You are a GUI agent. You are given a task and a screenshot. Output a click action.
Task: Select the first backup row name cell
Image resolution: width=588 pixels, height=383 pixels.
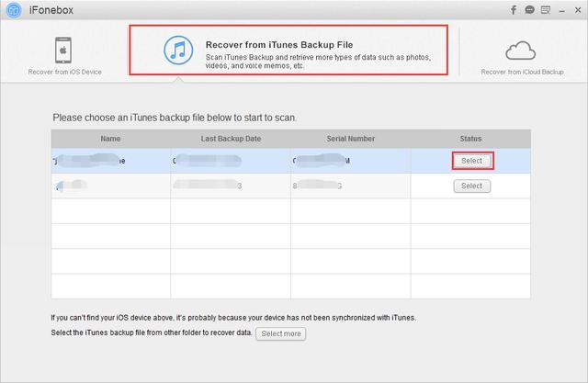click(110, 161)
